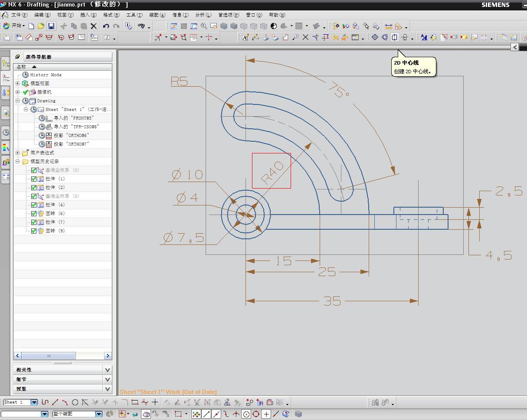Screen dimensions: 527x420
Task: Expand the 相关性 panel section
Action: click(108, 370)
